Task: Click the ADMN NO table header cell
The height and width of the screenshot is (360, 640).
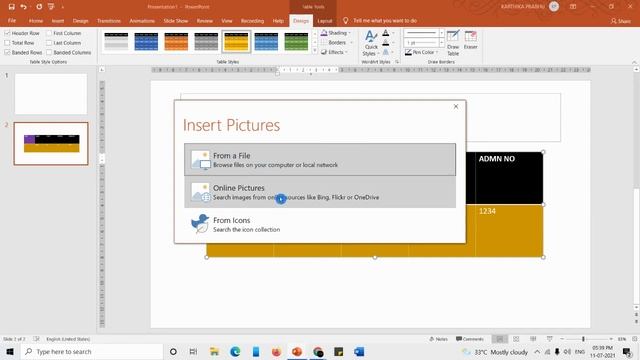Action: click(509, 178)
